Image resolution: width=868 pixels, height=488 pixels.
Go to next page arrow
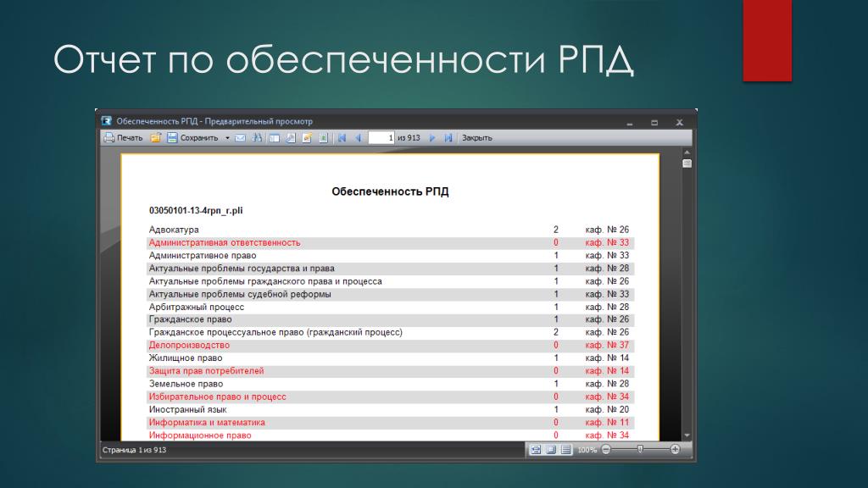[432, 138]
